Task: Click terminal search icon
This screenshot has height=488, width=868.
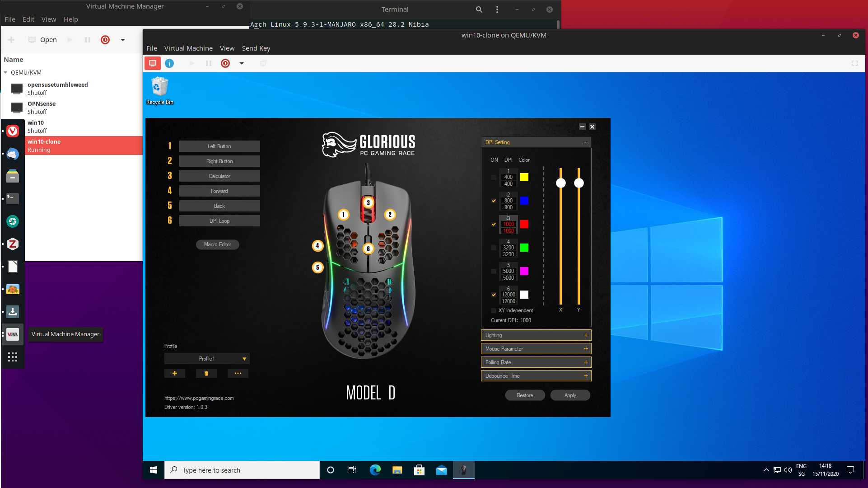Action: (x=479, y=9)
